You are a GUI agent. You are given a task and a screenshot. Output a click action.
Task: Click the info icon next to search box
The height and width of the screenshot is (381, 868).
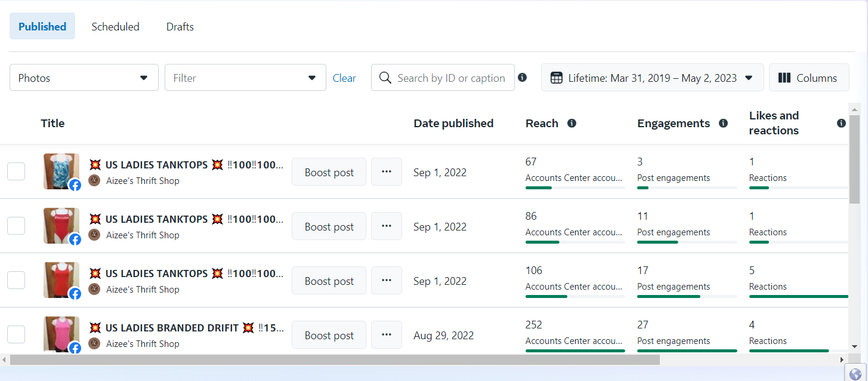[x=523, y=78]
